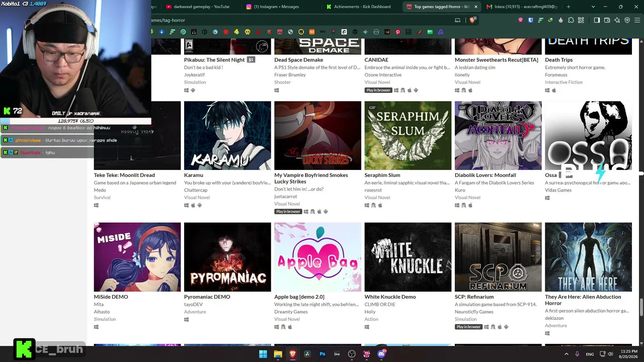Open Diabolik Lovers: Moonfall title link

pyautogui.click(x=486, y=175)
